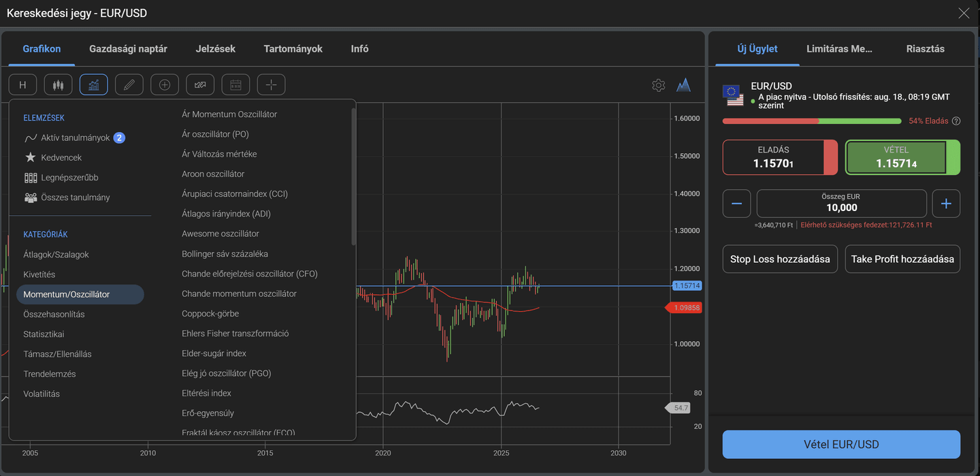The height and width of the screenshot is (476, 980).
Task: Add Elég jó oszcillátor (PGO) study
Action: [227, 373]
